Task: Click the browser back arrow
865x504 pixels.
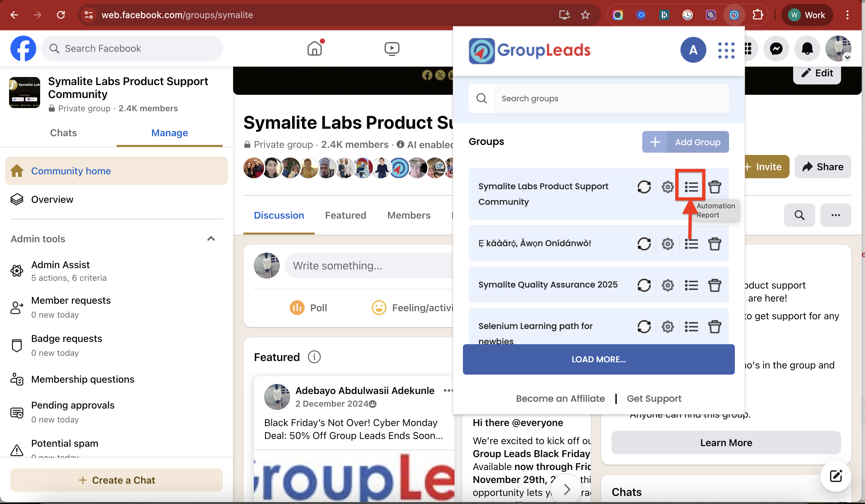Action: [x=14, y=15]
